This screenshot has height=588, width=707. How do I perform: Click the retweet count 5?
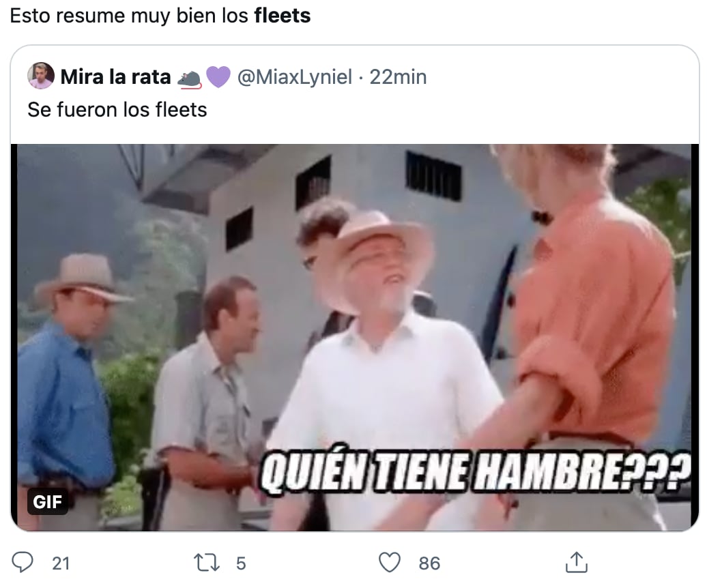coord(241,563)
